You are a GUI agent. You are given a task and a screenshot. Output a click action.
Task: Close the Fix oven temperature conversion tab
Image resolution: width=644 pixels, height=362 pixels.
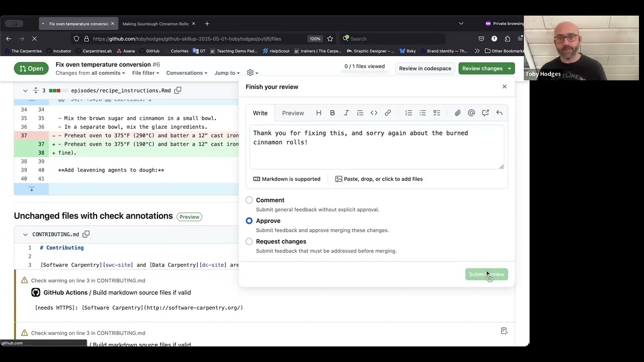pos(112,24)
